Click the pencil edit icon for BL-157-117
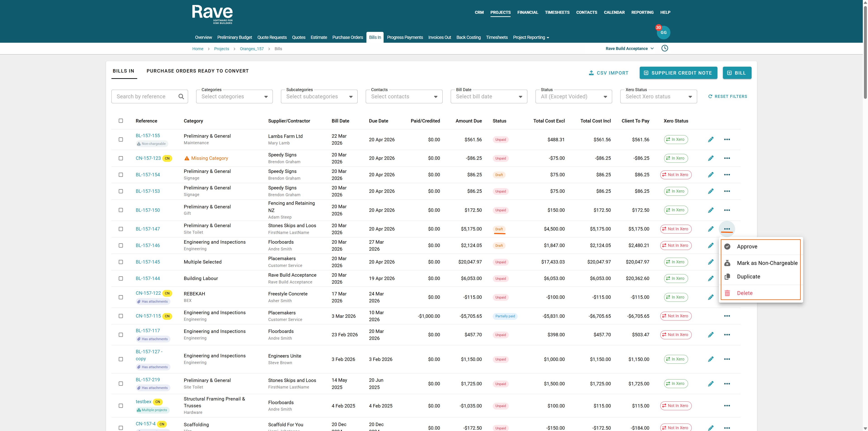868x431 pixels. point(711,335)
